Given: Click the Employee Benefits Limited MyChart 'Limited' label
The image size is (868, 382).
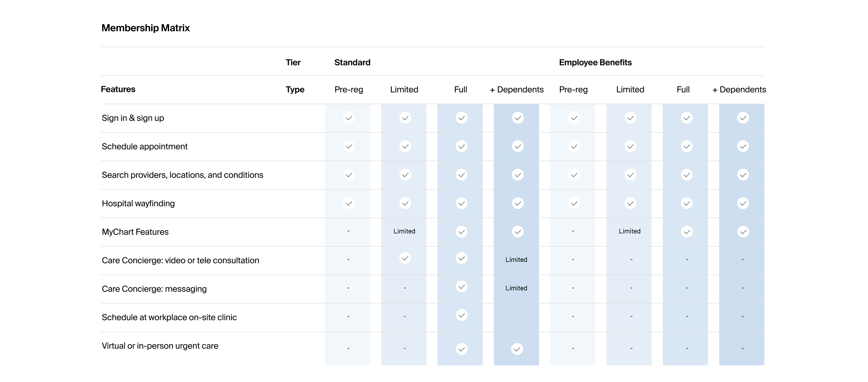Looking at the screenshot, I should (x=629, y=231).
